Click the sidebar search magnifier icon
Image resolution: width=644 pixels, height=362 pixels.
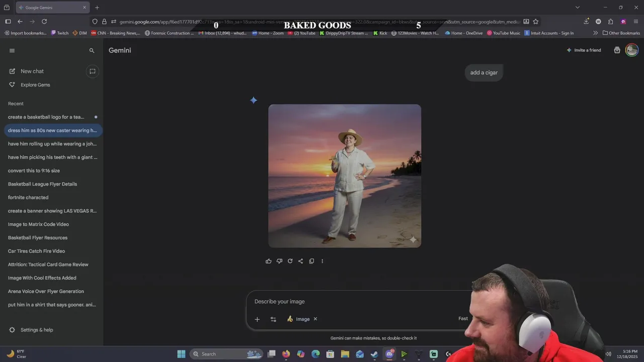pos(92,51)
